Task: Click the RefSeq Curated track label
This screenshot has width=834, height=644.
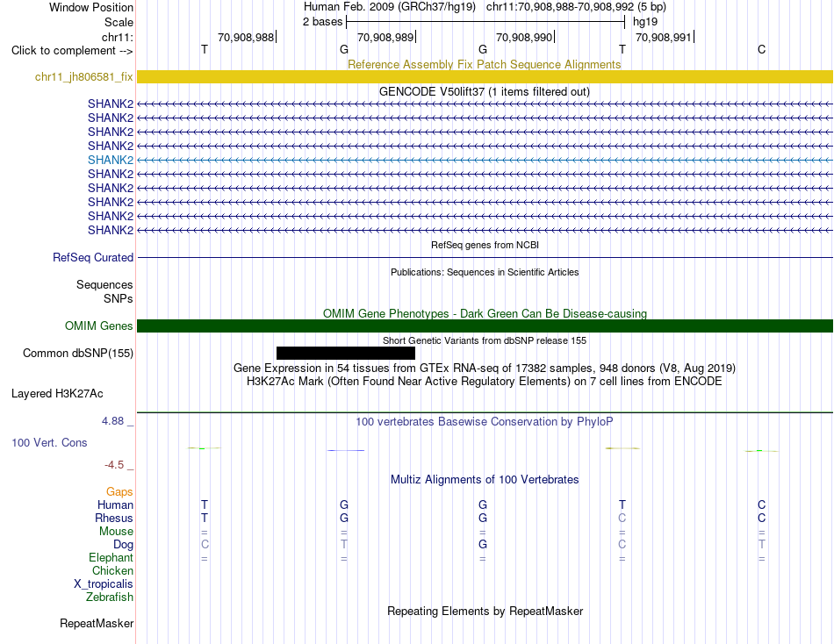Action: [92, 257]
